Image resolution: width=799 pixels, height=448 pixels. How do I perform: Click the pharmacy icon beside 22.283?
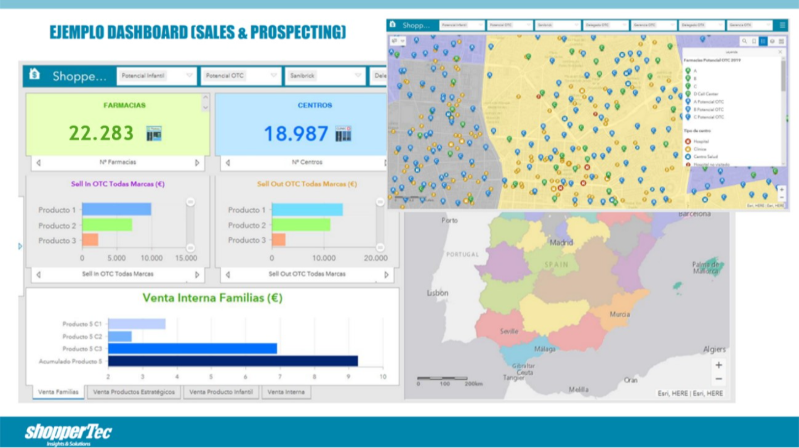tap(155, 133)
